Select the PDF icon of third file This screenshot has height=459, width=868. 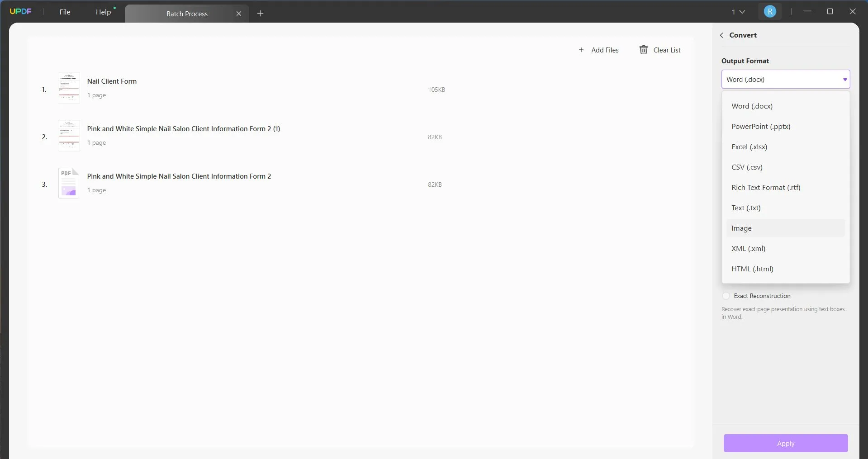[x=69, y=183]
